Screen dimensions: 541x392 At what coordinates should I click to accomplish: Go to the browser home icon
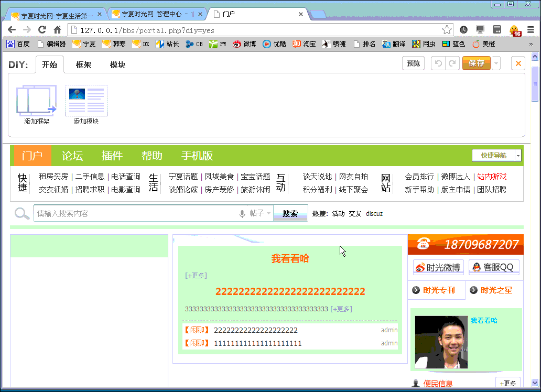point(57,30)
